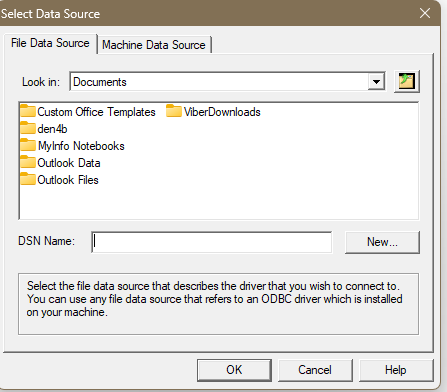Viewport: 447px width, 392px height.
Task: Close the Select Data Source dialog
Action: 425,13
